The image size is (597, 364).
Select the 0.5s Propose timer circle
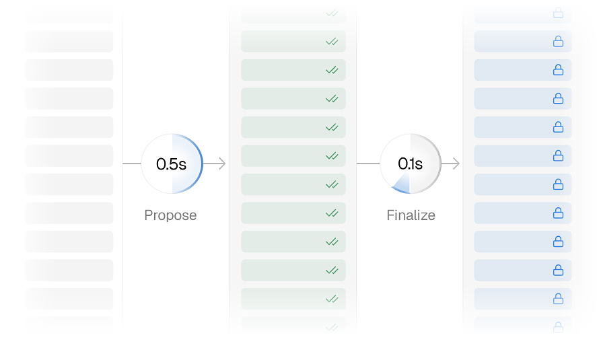(x=172, y=163)
